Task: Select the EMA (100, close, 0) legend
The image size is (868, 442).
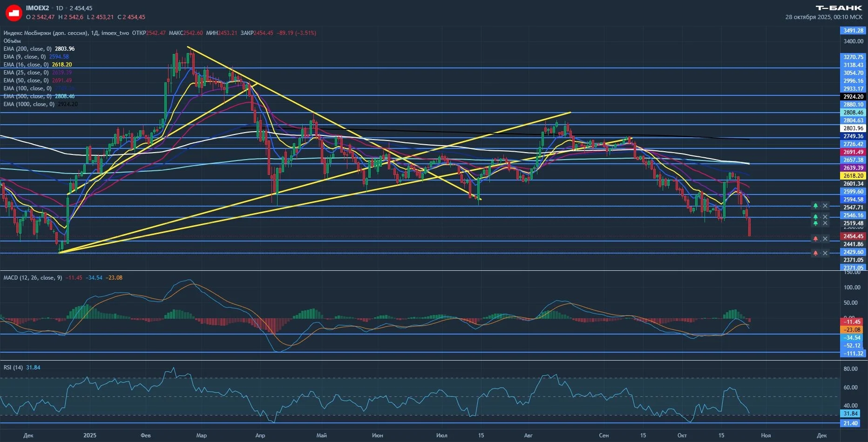Action: click(x=27, y=88)
